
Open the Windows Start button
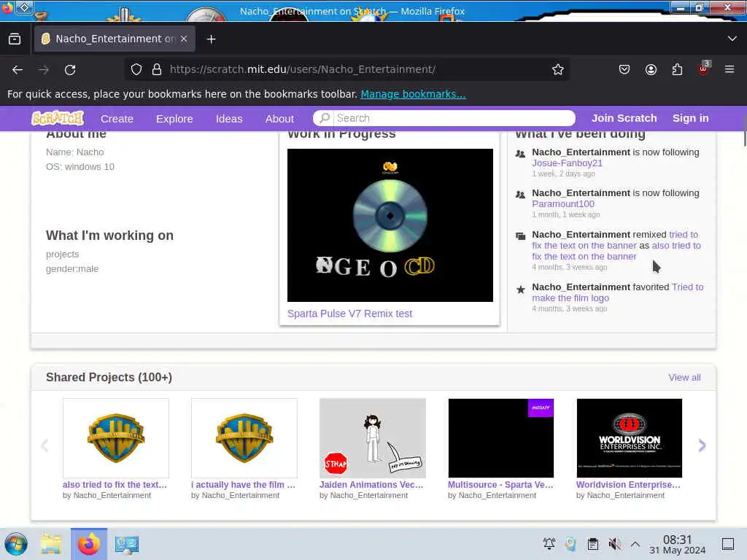coord(16,544)
